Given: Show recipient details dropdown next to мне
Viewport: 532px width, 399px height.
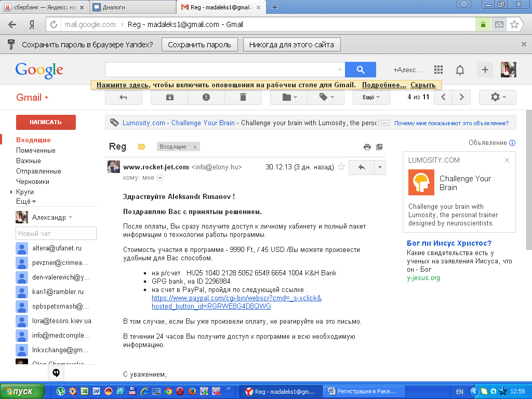Looking at the screenshot, I should coord(160,178).
